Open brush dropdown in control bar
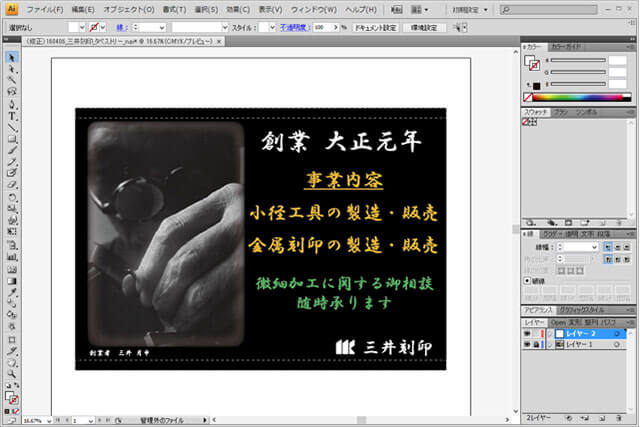 point(224,27)
